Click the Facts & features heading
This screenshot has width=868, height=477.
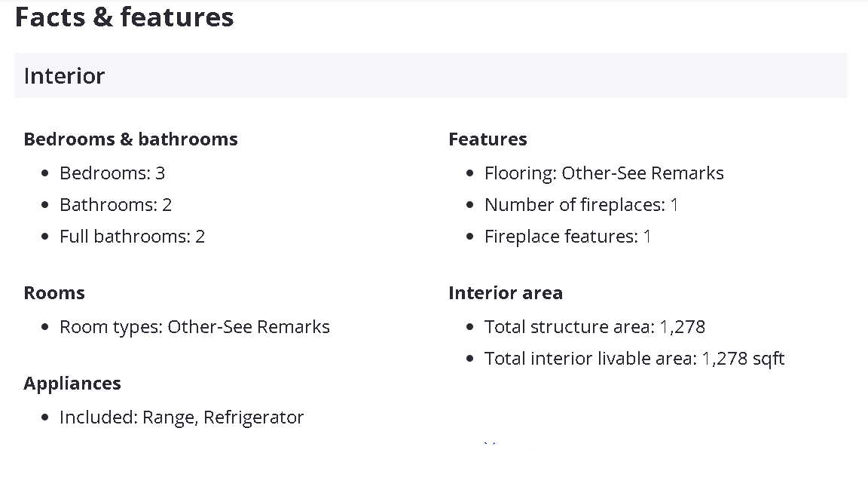click(x=124, y=17)
